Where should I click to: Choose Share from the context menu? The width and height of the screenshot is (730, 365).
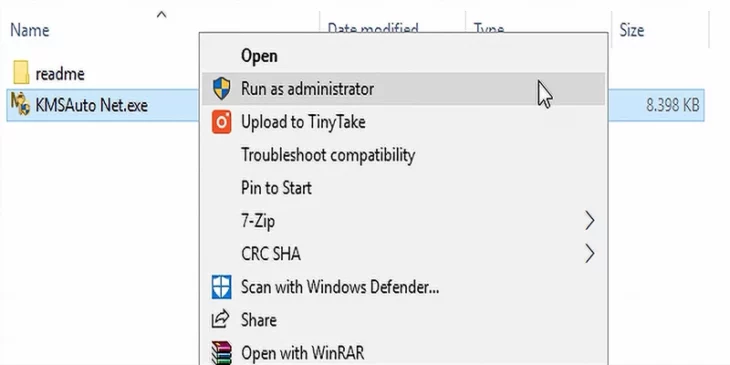[x=404, y=320]
